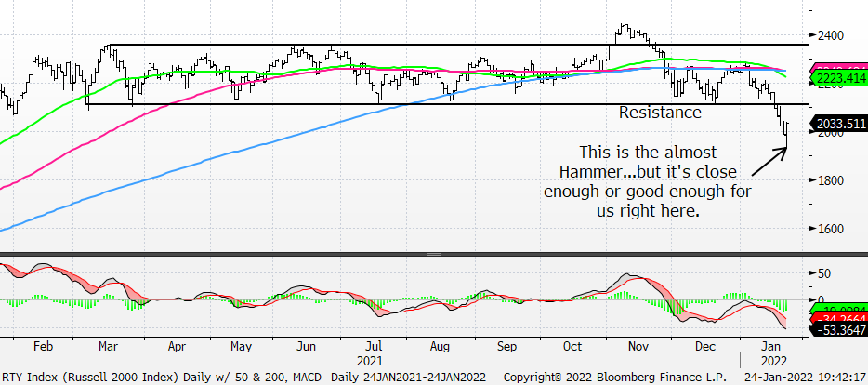Click the Apr month label on time axis

(177, 346)
